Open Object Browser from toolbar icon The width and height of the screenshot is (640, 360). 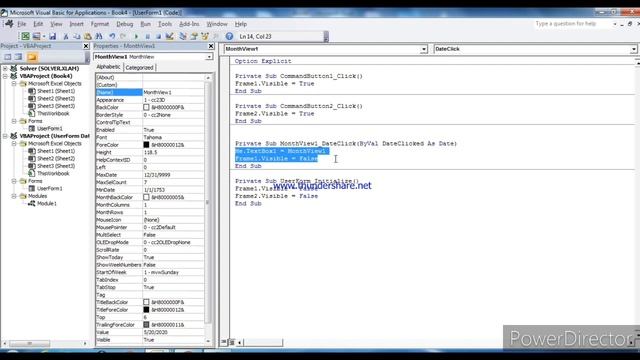tap(205, 36)
